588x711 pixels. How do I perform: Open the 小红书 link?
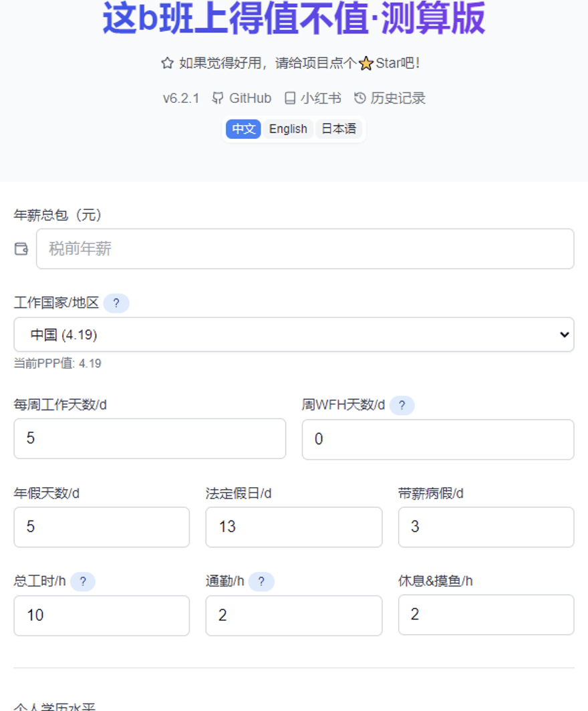click(313, 98)
